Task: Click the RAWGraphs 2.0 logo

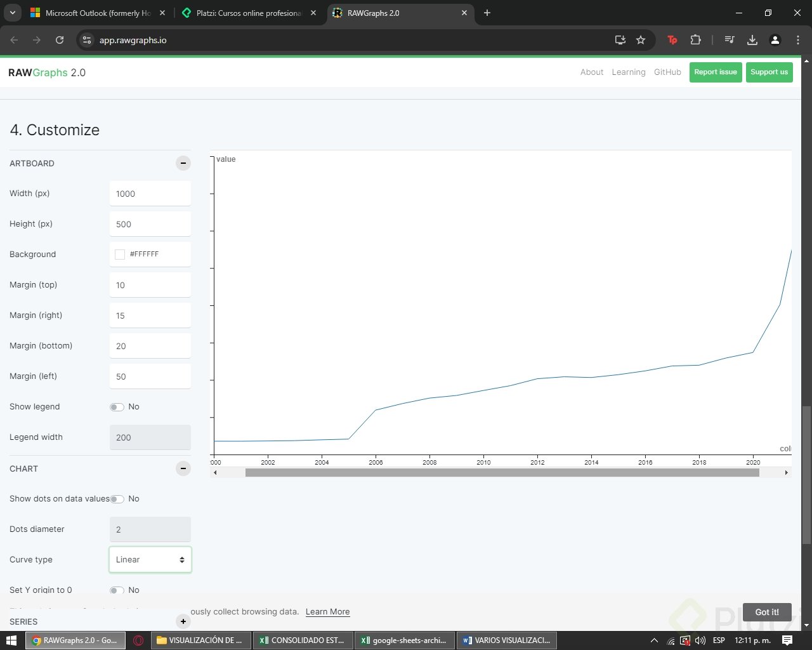Action: point(47,72)
